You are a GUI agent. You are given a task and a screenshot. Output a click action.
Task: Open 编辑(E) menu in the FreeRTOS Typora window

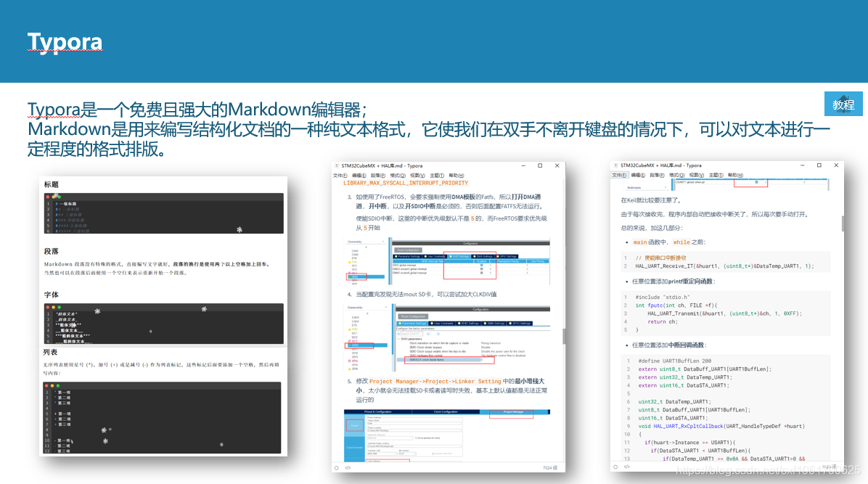pyautogui.click(x=359, y=176)
